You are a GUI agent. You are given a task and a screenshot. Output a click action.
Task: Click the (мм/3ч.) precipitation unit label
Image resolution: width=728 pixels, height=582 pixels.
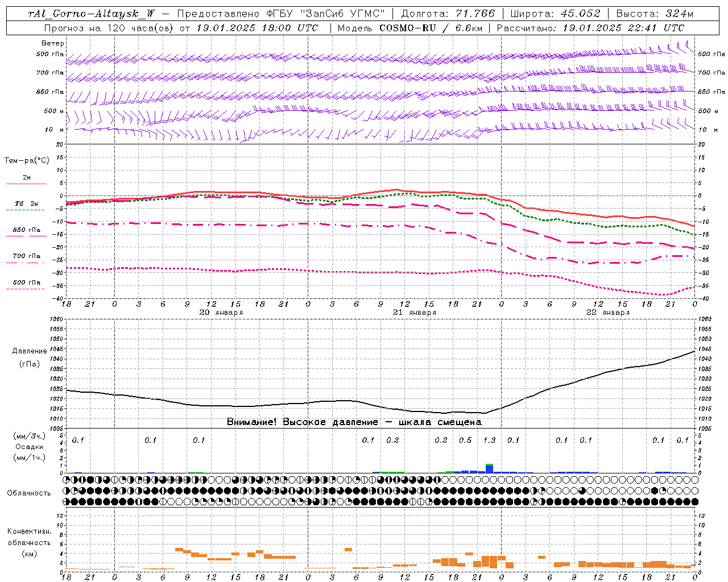click(x=28, y=436)
